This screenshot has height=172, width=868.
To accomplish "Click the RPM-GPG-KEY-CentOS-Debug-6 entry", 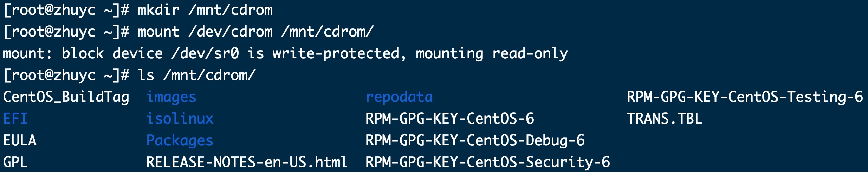I will coord(475,141).
